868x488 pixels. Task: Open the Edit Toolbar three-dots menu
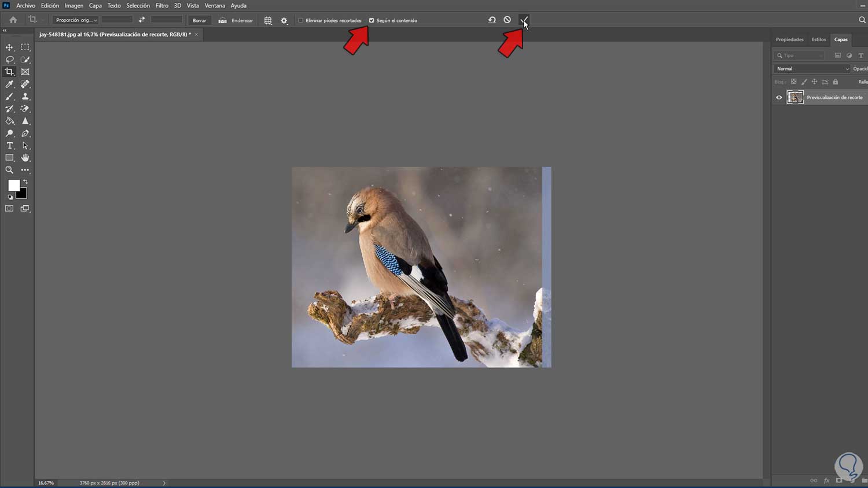25,170
